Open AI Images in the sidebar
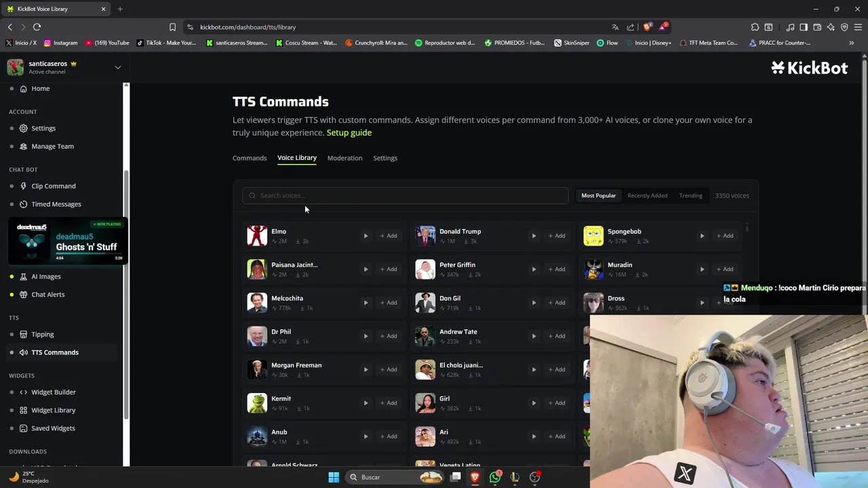868x488 pixels. point(46,277)
